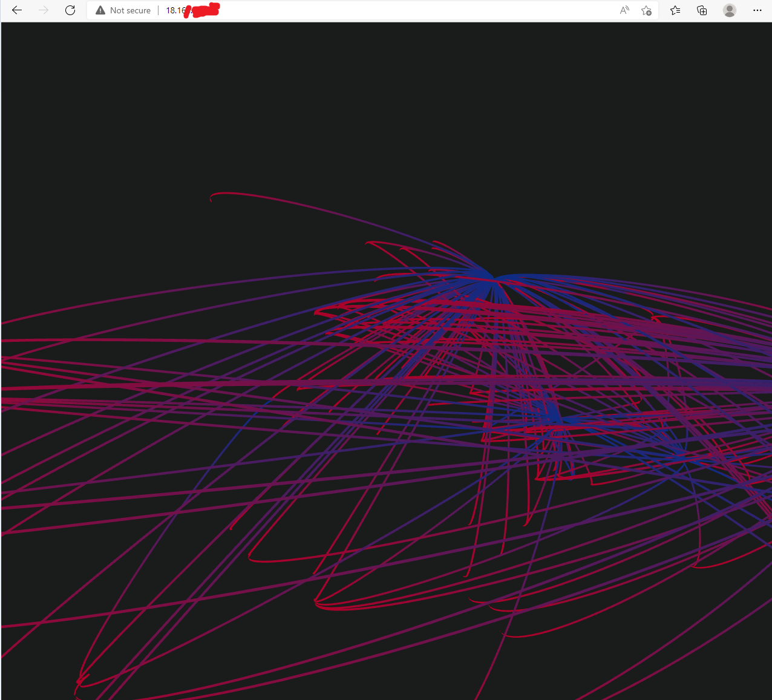Refresh the current page
Image resolution: width=772 pixels, height=700 pixels.
tap(70, 10)
